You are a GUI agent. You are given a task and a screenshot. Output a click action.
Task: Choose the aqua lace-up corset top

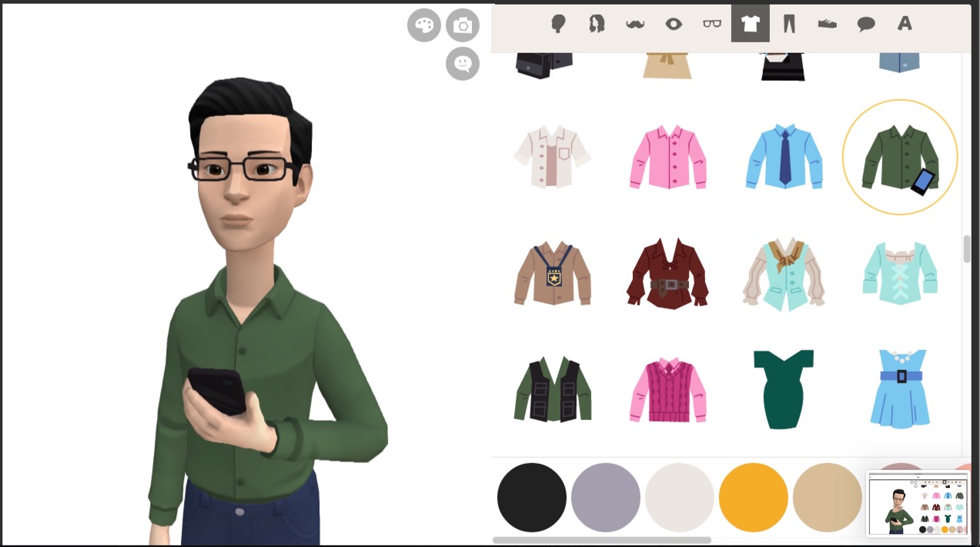point(900,273)
